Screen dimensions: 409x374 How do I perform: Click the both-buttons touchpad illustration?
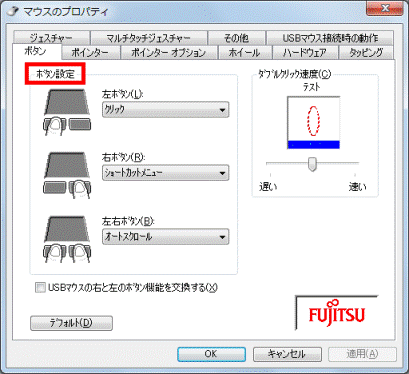pyautogui.click(x=67, y=239)
